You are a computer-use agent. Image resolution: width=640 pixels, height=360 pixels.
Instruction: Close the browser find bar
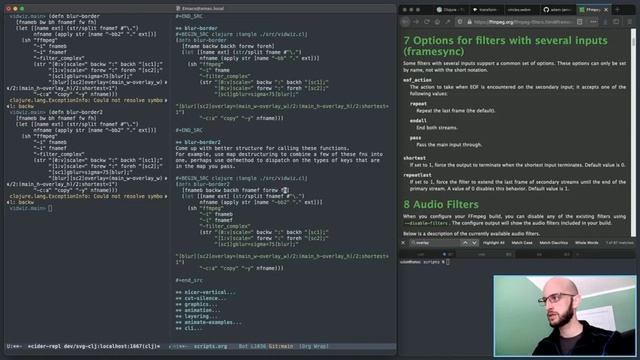click(x=403, y=243)
